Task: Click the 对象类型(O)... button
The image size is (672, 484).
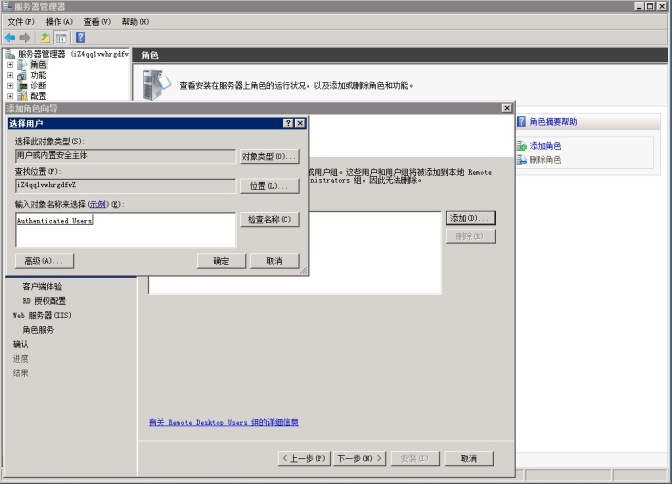Action: [270, 156]
